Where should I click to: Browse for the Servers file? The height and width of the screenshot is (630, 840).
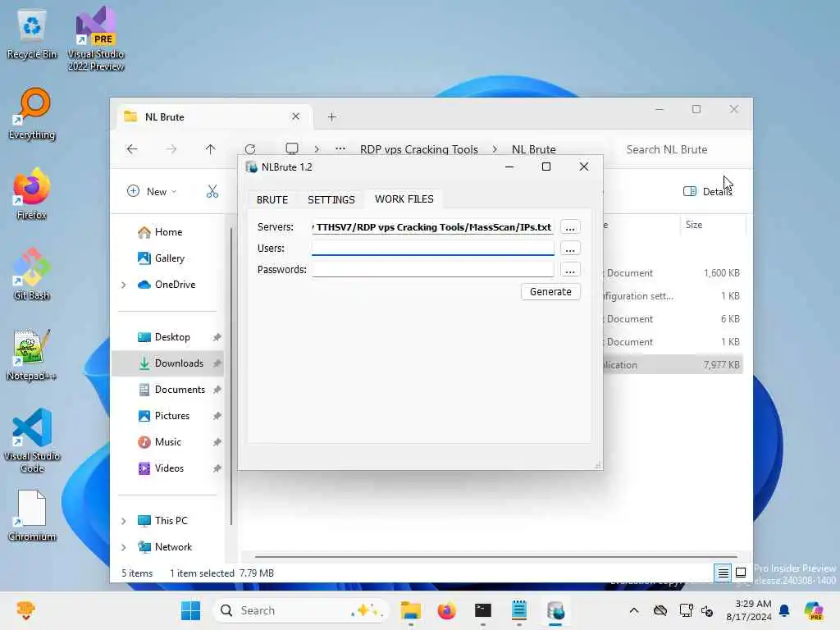(x=570, y=227)
